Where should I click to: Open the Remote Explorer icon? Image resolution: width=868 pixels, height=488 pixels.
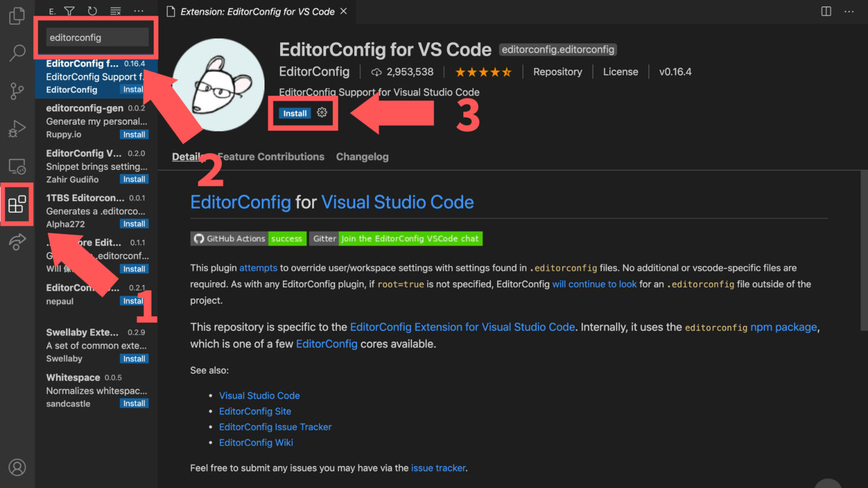tap(16, 167)
